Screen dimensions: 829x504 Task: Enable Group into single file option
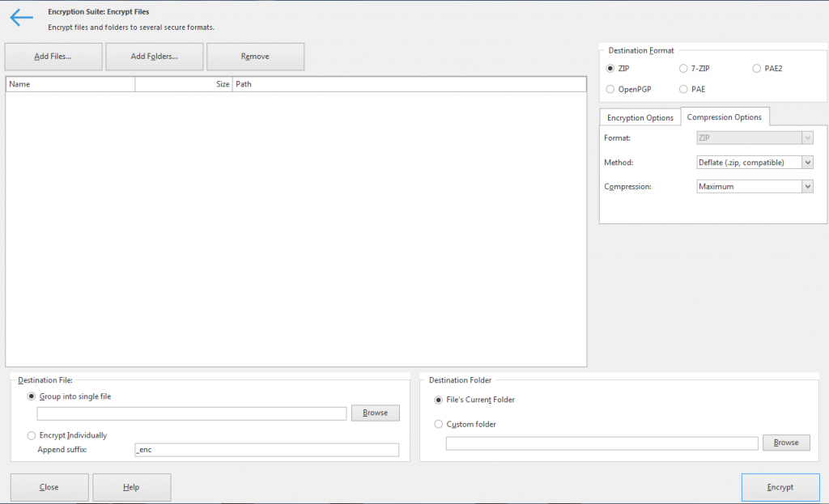[x=32, y=396]
